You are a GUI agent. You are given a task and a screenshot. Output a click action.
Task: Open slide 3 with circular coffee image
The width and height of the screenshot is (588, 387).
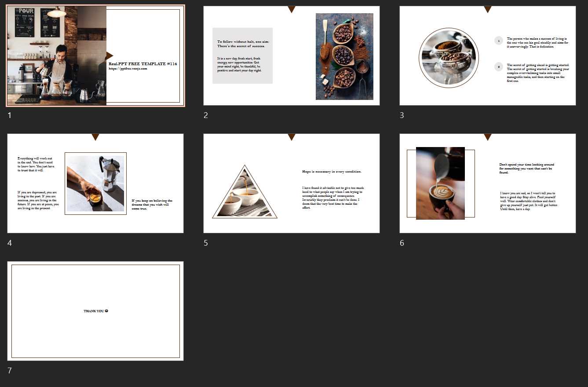(x=488, y=55)
